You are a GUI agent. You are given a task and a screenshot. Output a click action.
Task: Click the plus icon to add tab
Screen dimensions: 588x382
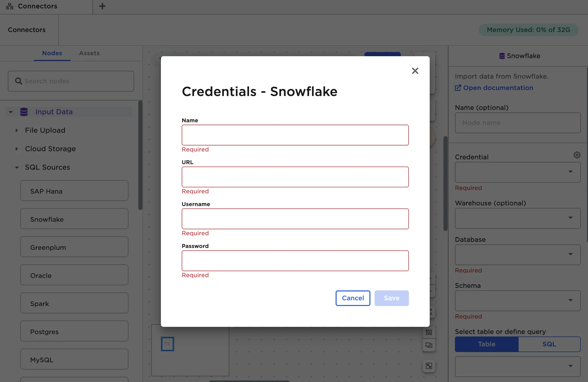tap(102, 6)
